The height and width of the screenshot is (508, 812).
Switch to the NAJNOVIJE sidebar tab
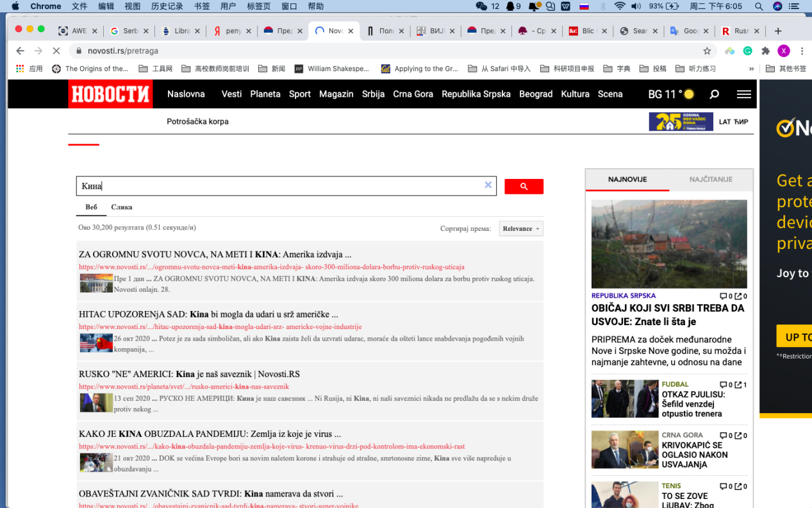pos(627,180)
